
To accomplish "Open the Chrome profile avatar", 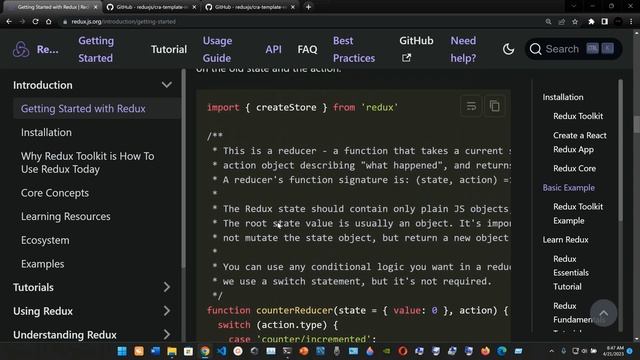I will [618, 22].
